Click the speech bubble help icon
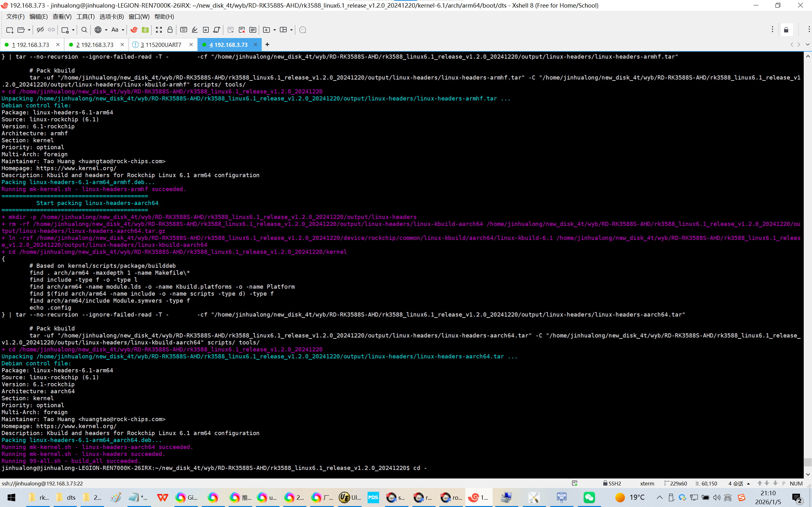This screenshot has height=507, width=812. click(302, 30)
